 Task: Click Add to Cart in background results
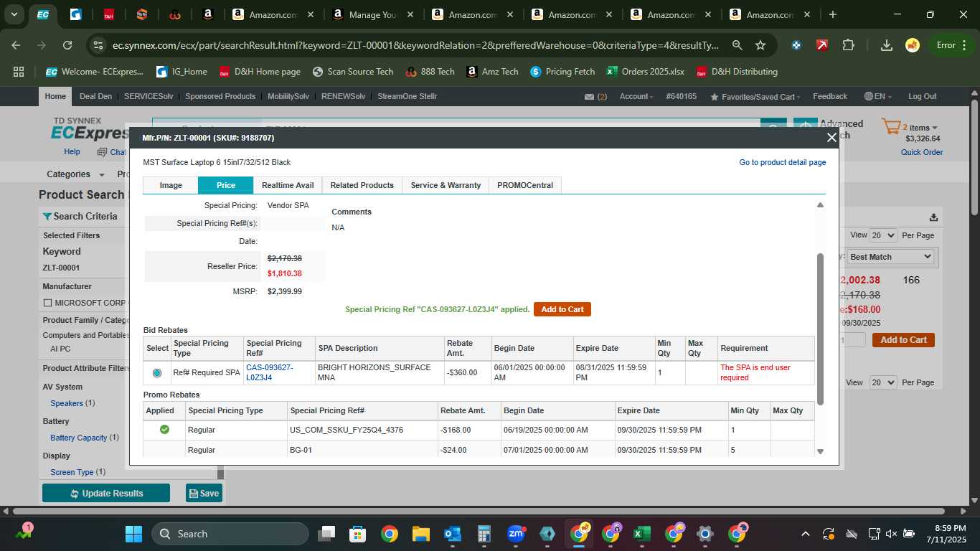pos(903,340)
